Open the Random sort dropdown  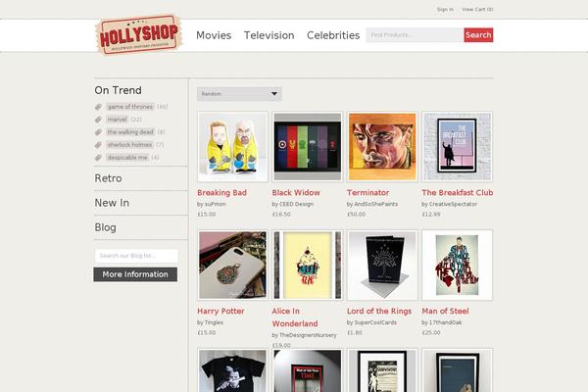click(x=239, y=94)
